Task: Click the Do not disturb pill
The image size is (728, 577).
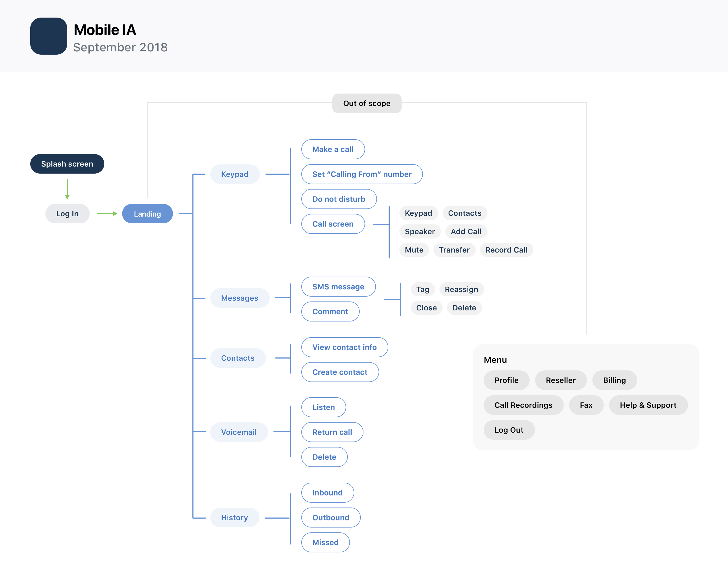Action: 339,199
